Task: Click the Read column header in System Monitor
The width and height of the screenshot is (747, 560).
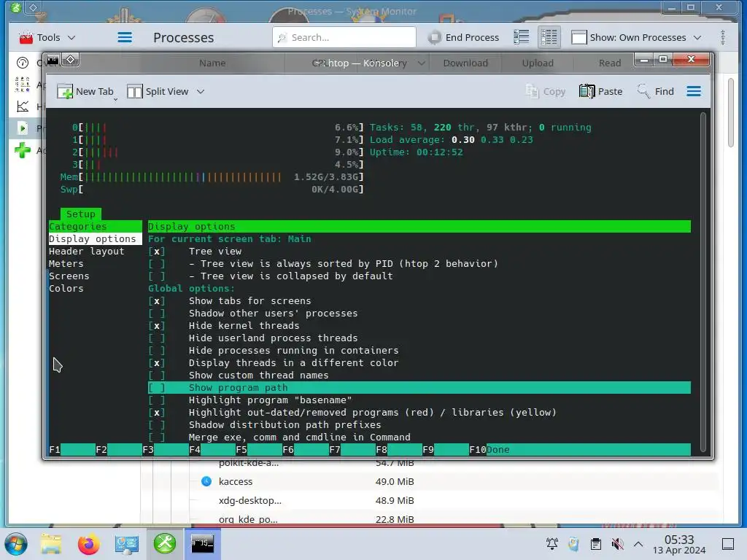Action: [x=609, y=63]
